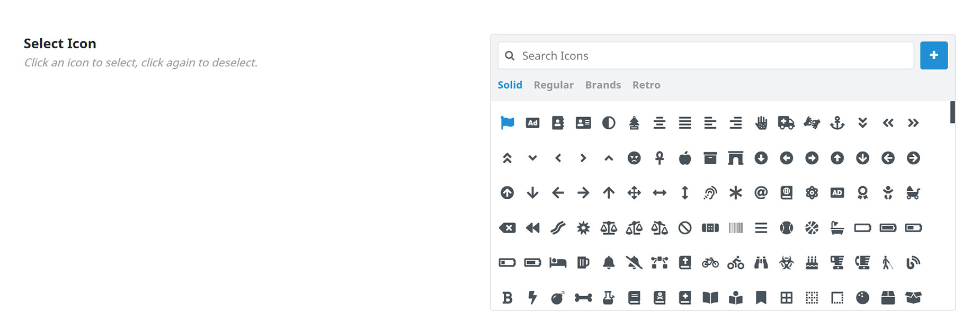
Task: Pick the binoculars icon
Action: (x=761, y=262)
